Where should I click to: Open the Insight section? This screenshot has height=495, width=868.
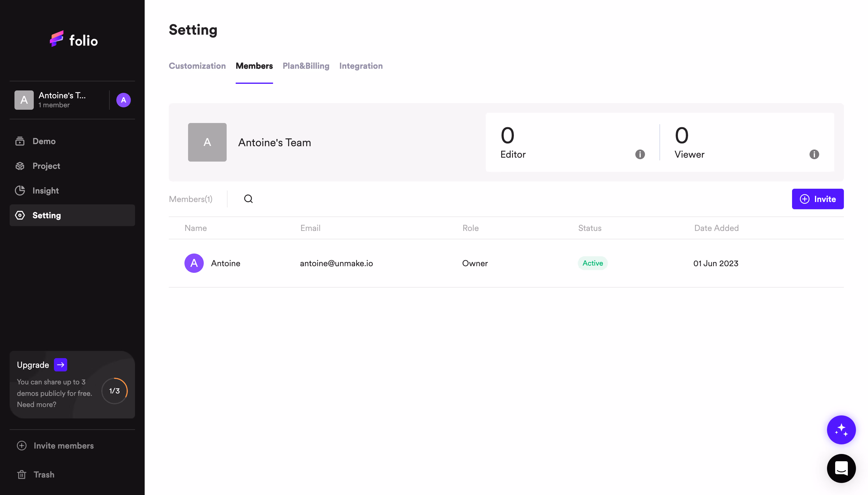click(72, 191)
